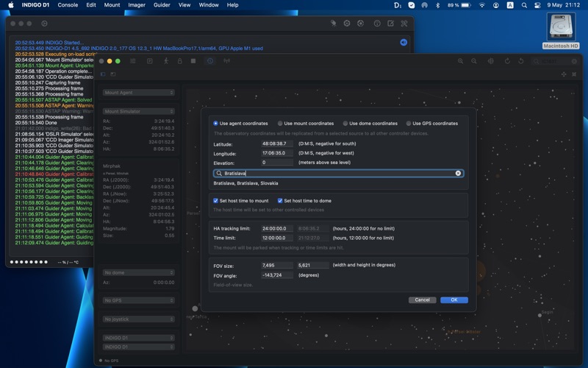Click the padlock icon in mount toolbar
Screen dimensions: 588x368
[x=179, y=61]
